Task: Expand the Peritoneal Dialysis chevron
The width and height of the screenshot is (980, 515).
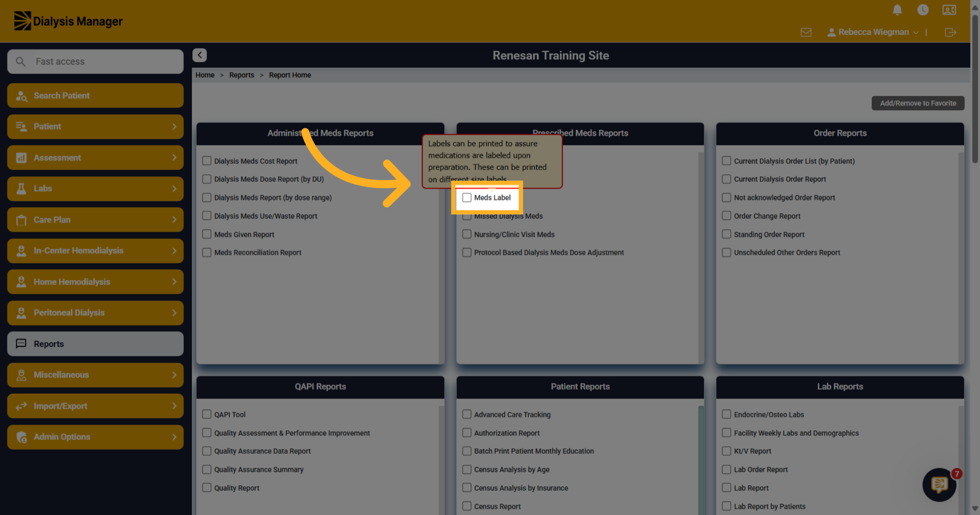Action: pyautogui.click(x=174, y=313)
